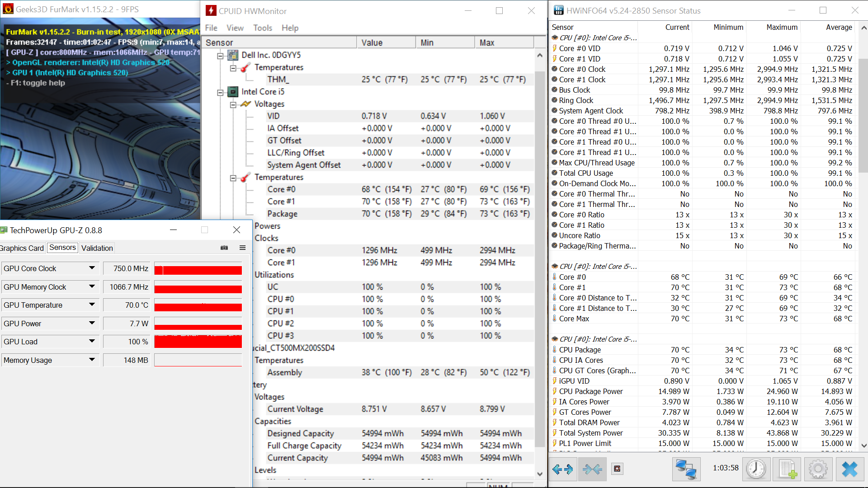
Task: Click Bus Clock round icon in HWiNFO
Action: click(555, 89)
